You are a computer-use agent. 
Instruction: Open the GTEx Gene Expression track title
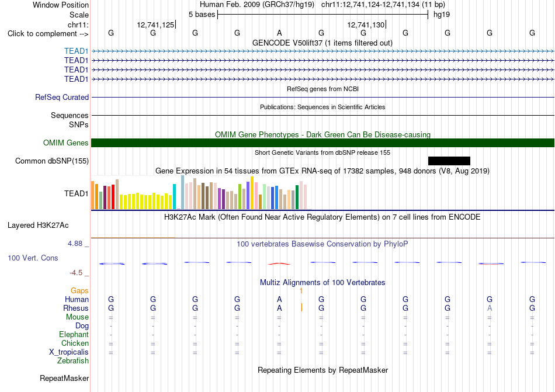[322, 171]
